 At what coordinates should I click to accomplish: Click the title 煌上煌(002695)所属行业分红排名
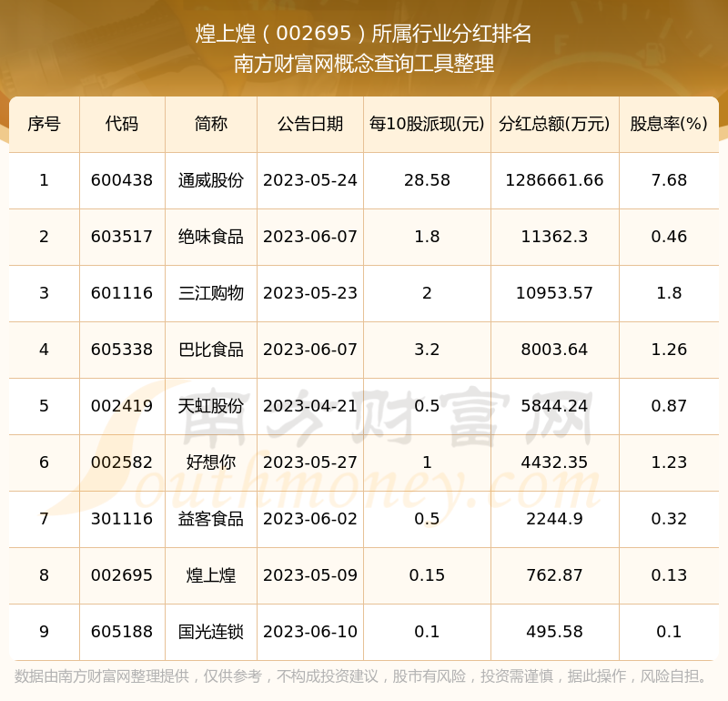[x=363, y=34]
